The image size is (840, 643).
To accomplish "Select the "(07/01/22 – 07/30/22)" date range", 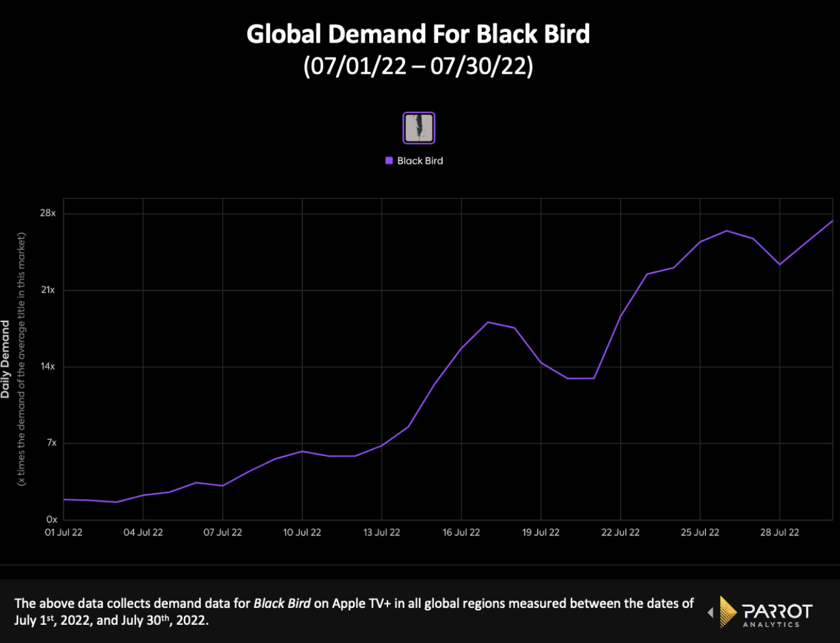I will click(418, 66).
